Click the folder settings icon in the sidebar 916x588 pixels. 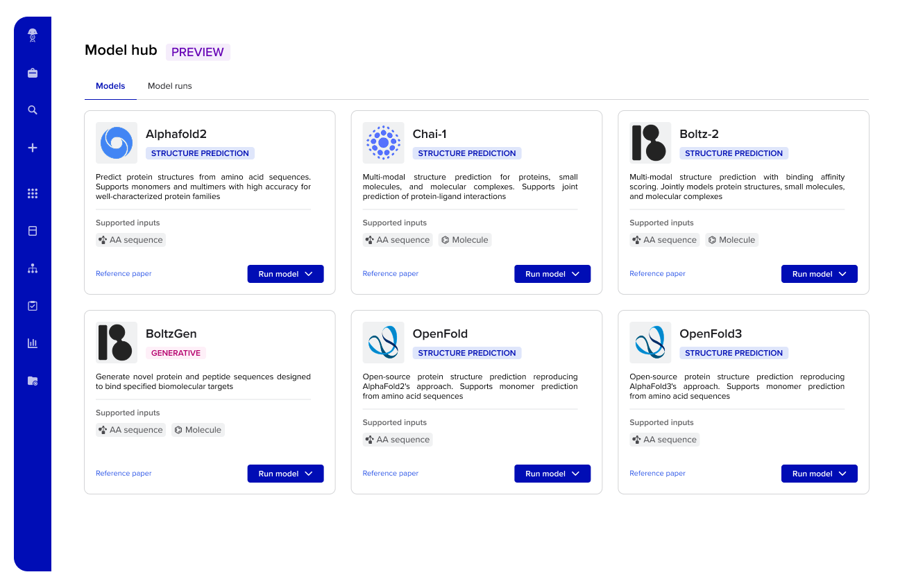coord(33,381)
